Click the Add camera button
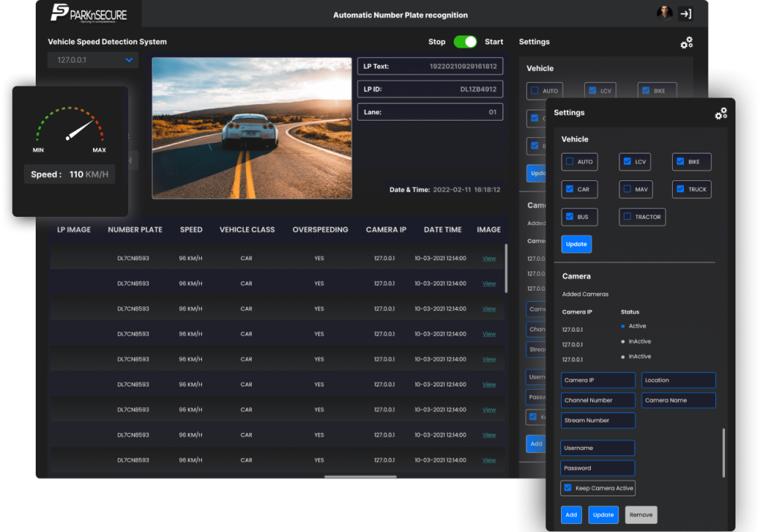The image size is (763, 532). 571,515
